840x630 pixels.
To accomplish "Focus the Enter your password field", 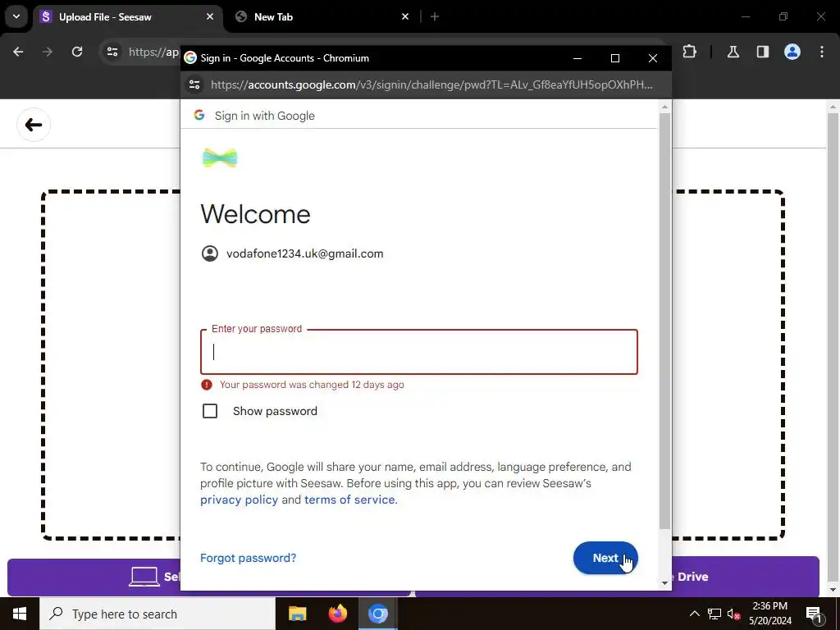I will [x=419, y=352].
